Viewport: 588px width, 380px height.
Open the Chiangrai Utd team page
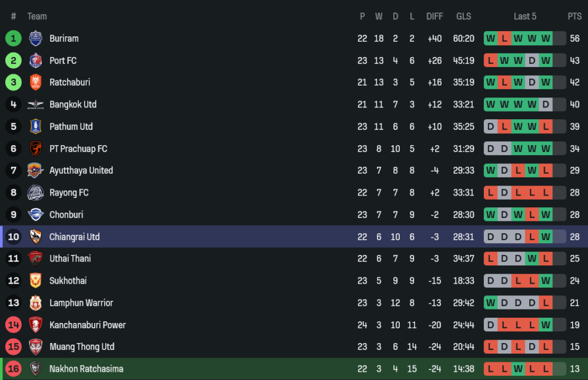75,237
